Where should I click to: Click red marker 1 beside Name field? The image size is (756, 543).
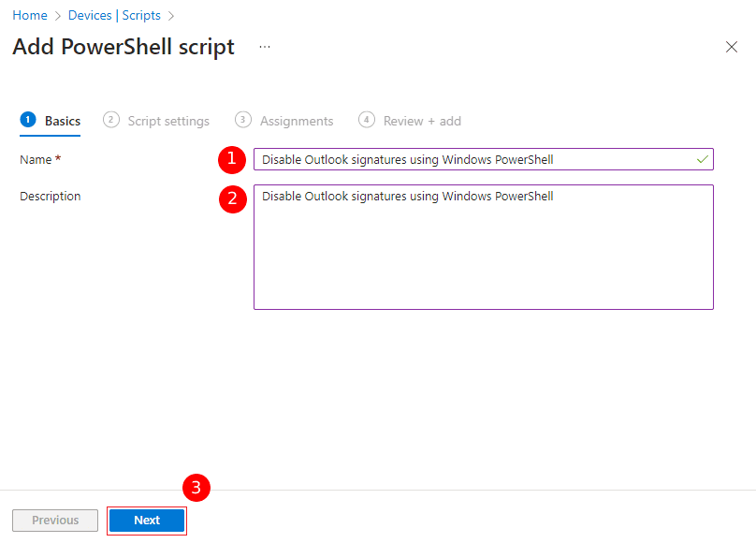[x=232, y=159]
